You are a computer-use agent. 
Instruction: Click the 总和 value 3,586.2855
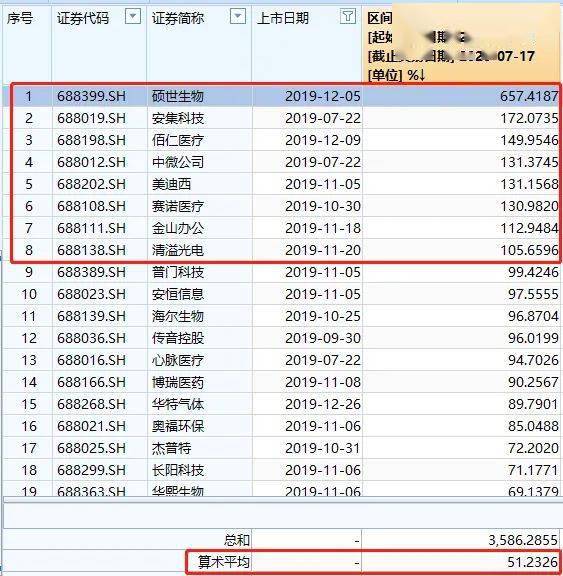click(x=523, y=540)
